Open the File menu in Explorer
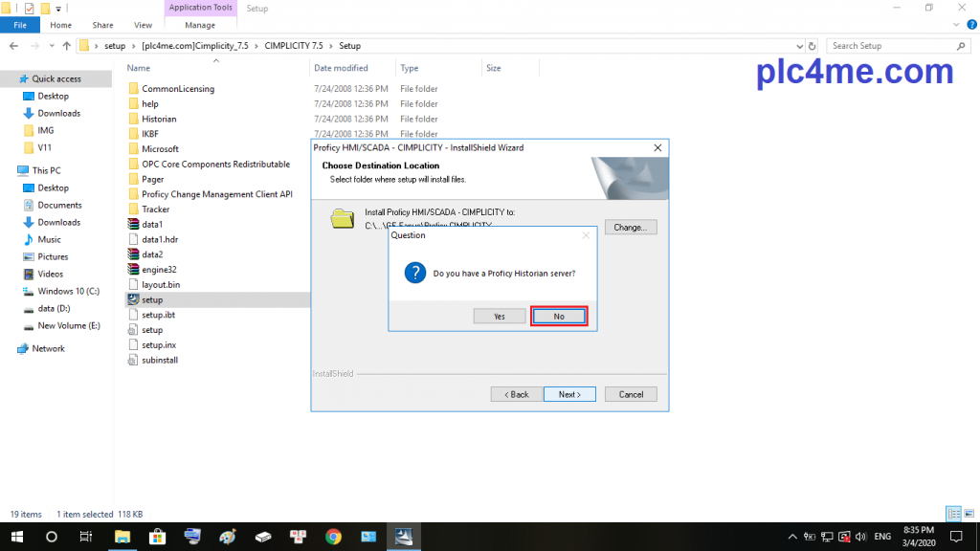 (x=19, y=26)
